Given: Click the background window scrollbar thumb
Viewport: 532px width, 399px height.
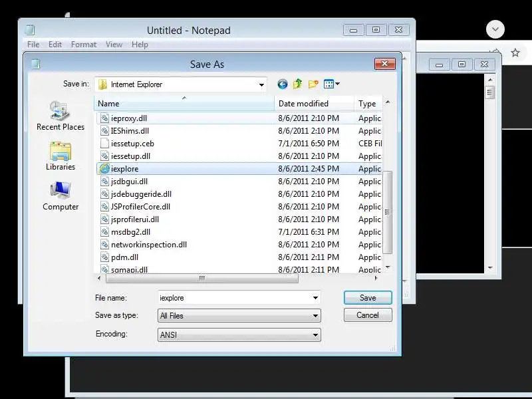Looking at the screenshot, I should (x=489, y=92).
